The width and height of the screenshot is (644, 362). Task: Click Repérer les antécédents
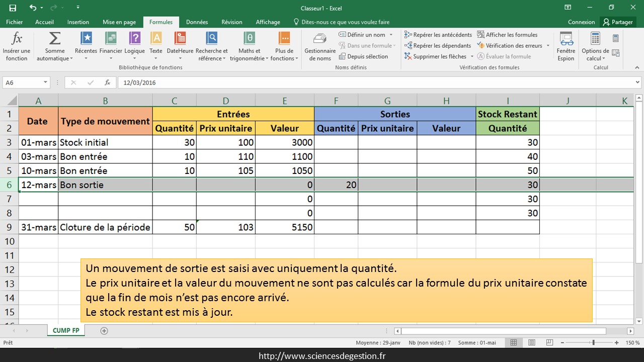coord(438,35)
